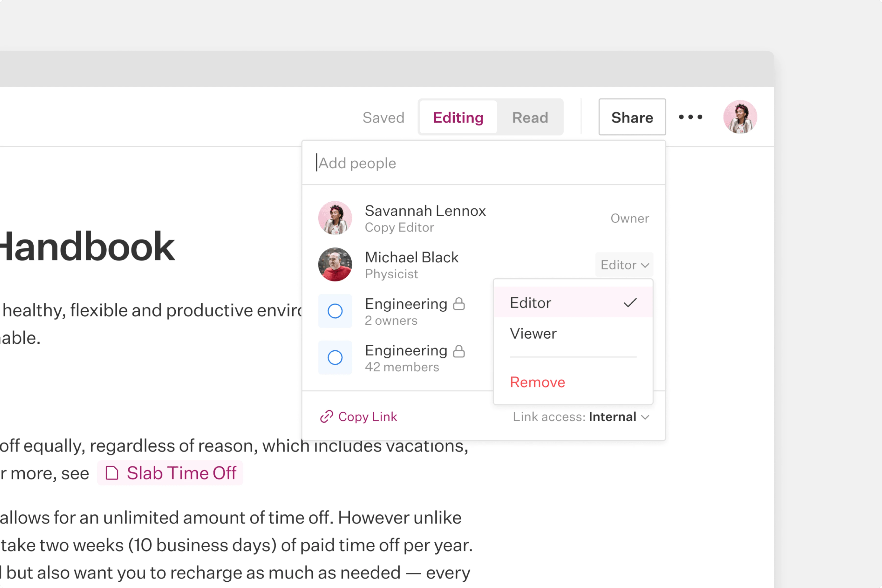Choose Remove to revoke Michael's access
Image resolution: width=882 pixels, height=588 pixels.
coord(573,382)
